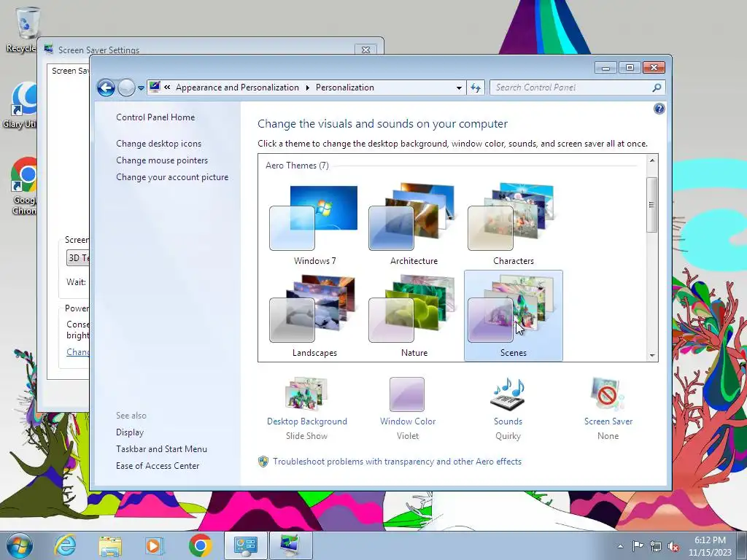Go to Control Panel Home
Viewport: 747px width, 560px height.
click(x=155, y=117)
